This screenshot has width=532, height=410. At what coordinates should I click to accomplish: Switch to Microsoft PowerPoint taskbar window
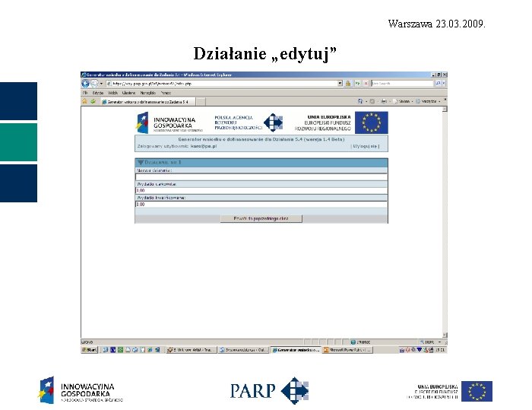[x=347, y=350]
